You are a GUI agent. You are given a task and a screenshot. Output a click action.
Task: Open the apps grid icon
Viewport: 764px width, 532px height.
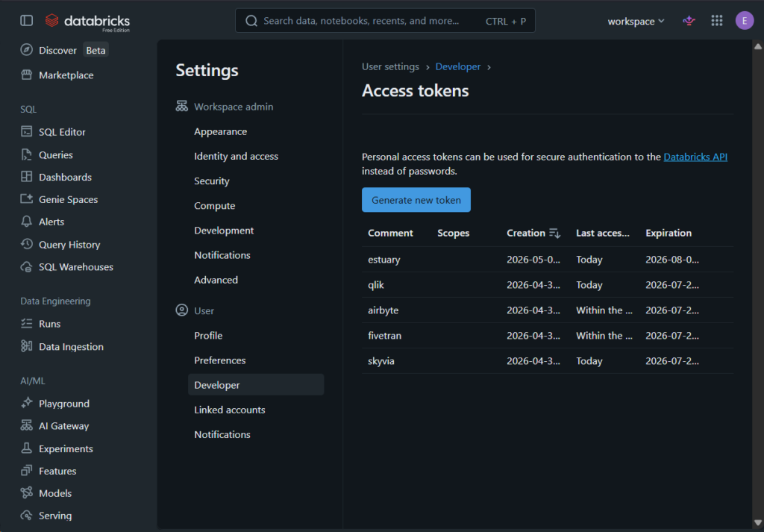click(x=717, y=20)
